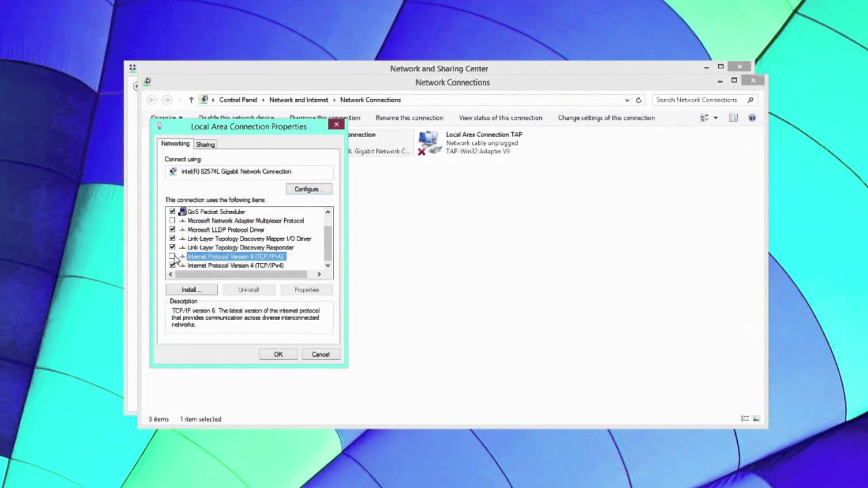This screenshot has width=868, height=488.
Task: Click the Forward navigation arrow
Action: 167,100
